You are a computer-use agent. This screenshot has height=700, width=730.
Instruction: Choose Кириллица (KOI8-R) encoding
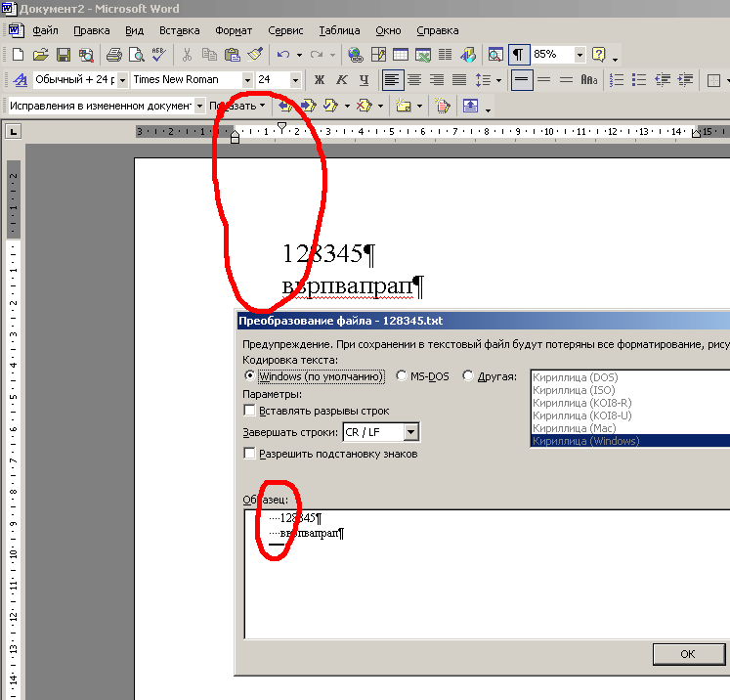[x=630, y=403]
